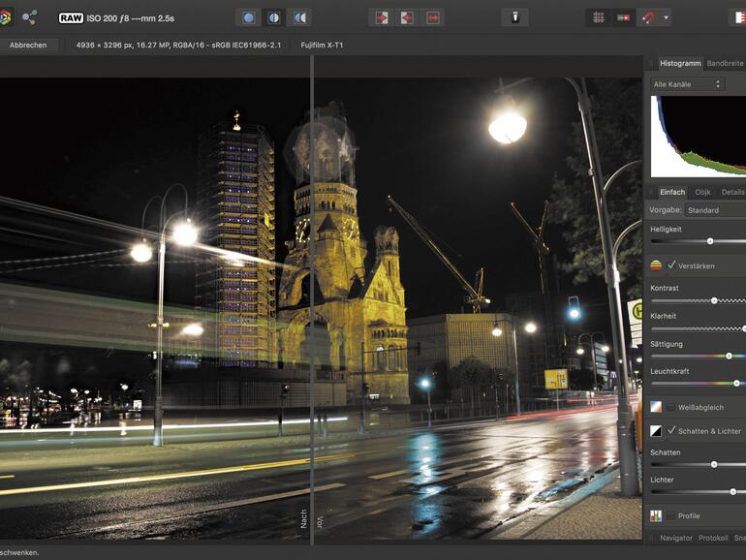Open the Alle Kanäle channel dropdown
Viewport: 746px width, 560px height.
coord(687,84)
